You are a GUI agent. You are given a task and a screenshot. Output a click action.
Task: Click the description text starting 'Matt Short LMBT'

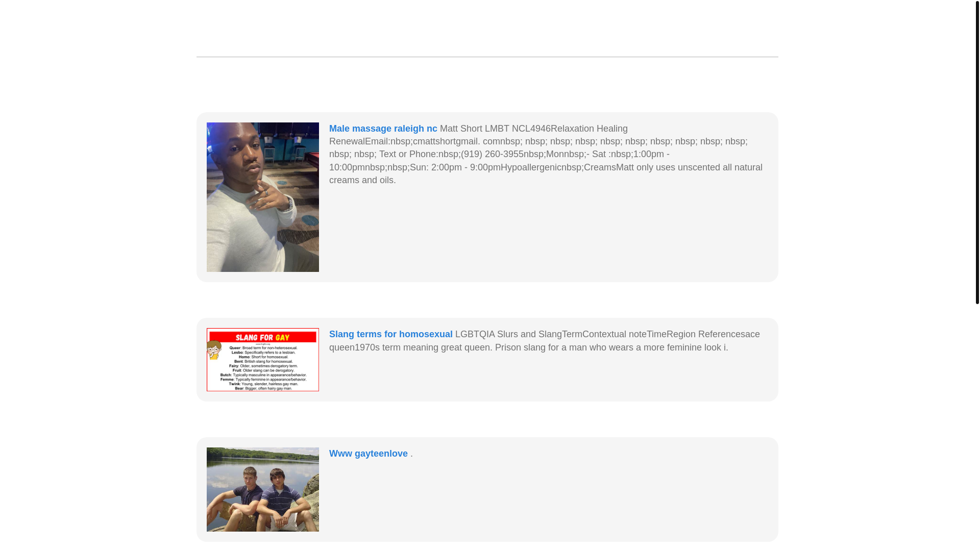(x=546, y=154)
